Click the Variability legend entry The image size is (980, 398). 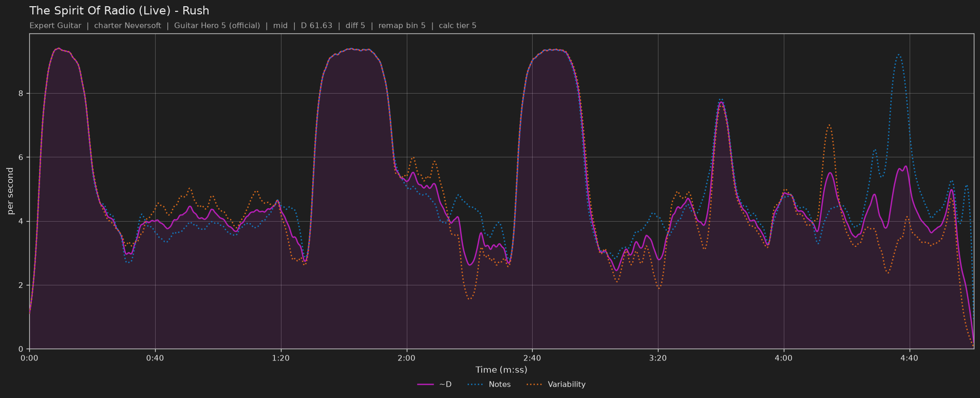pos(556,384)
